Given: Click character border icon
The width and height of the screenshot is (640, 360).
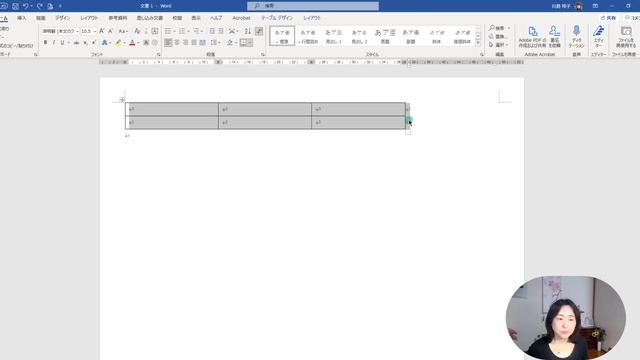Looking at the screenshot, I should (x=155, y=31).
